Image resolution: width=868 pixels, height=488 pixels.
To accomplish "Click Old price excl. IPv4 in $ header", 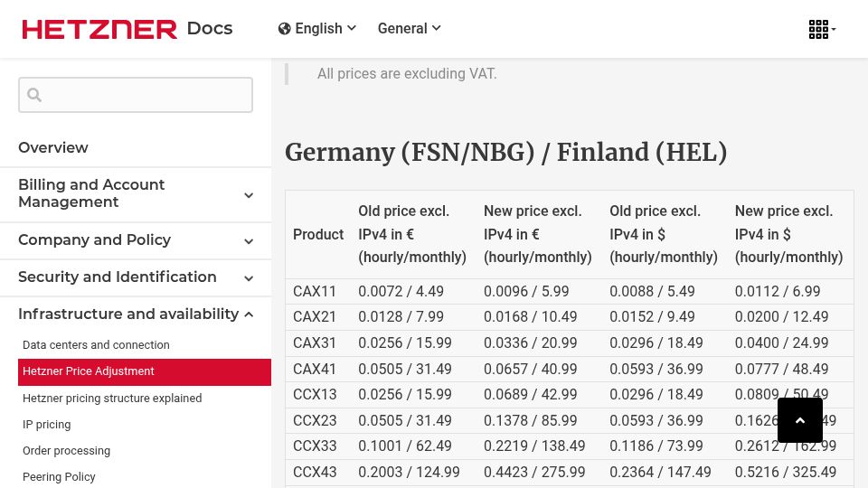I will [x=663, y=235].
